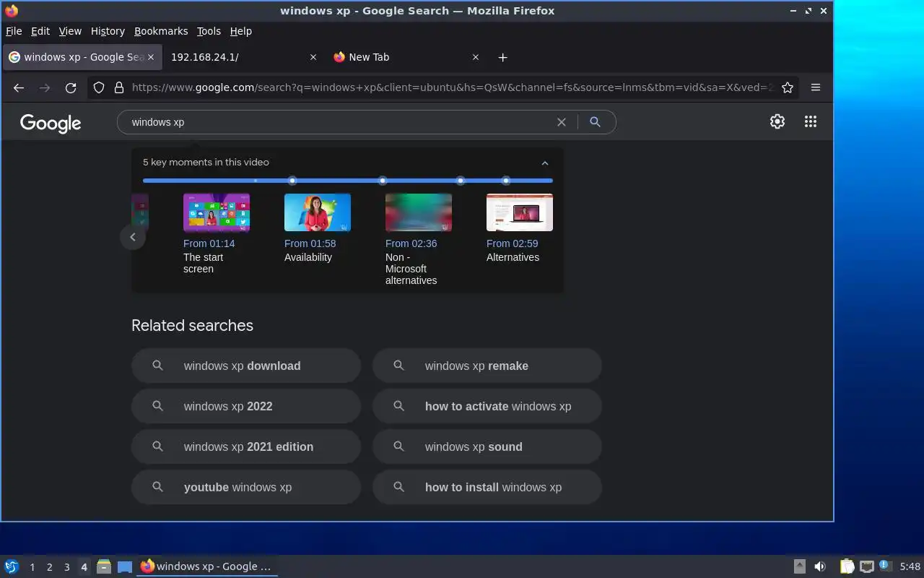This screenshot has width=924, height=578.
Task: Search how to install windows xp
Action: (487, 487)
